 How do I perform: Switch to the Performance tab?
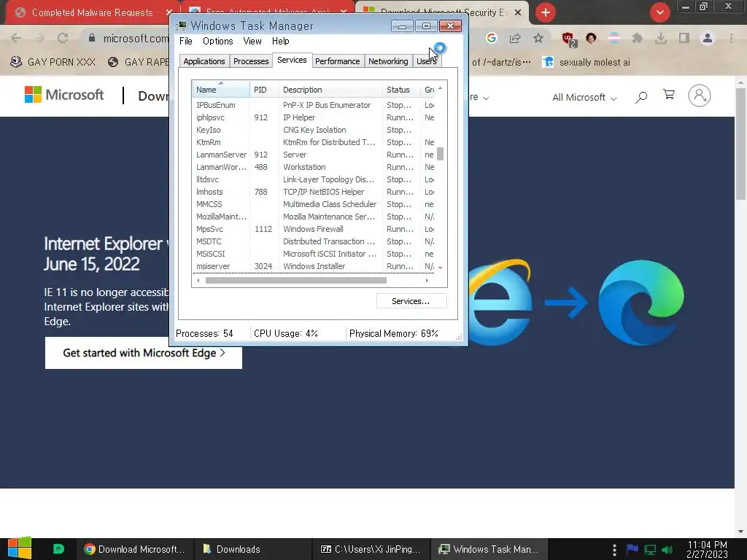[x=337, y=61]
